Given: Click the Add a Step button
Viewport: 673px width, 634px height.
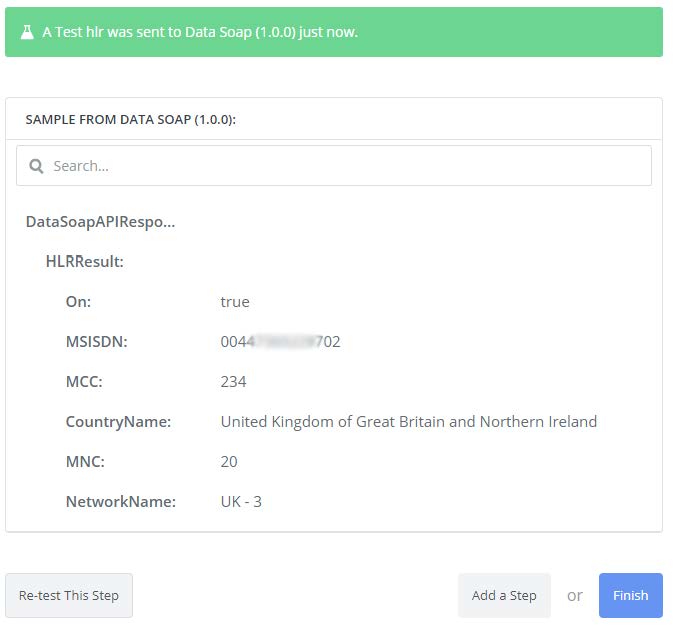Looking at the screenshot, I should pos(504,595).
